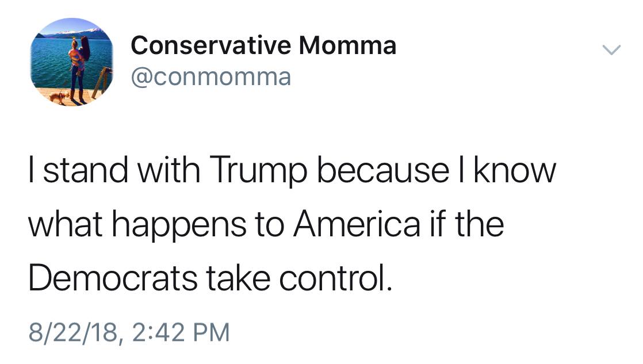Open the Conservative Momma display name

[263, 45]
